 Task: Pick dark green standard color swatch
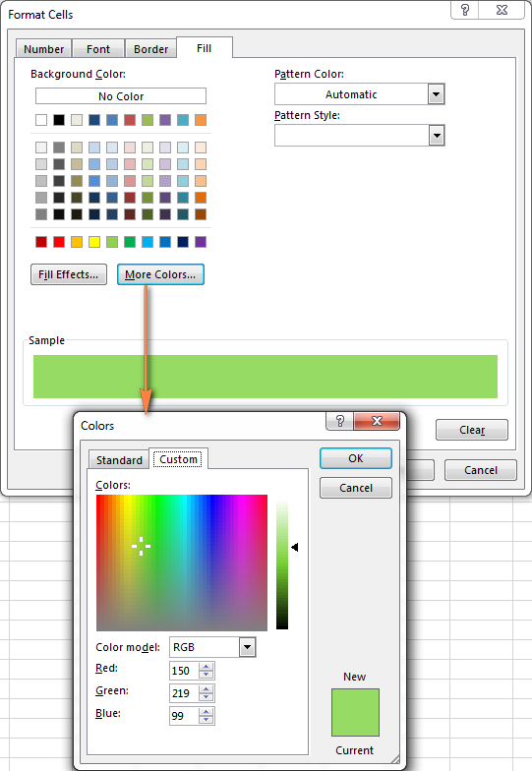coord(130,242)
